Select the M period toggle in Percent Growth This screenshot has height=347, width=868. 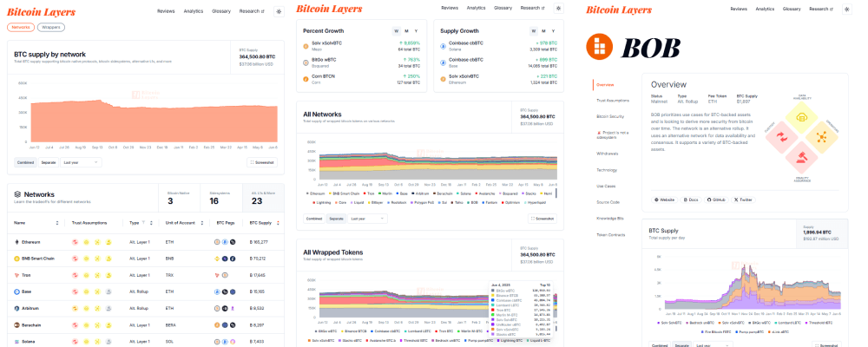click(x=406, y=31)
